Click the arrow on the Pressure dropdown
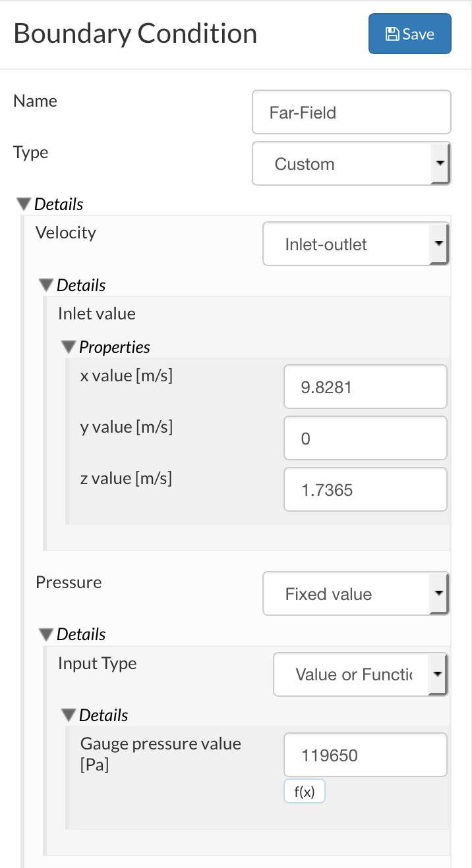 (x=438, y=594)
